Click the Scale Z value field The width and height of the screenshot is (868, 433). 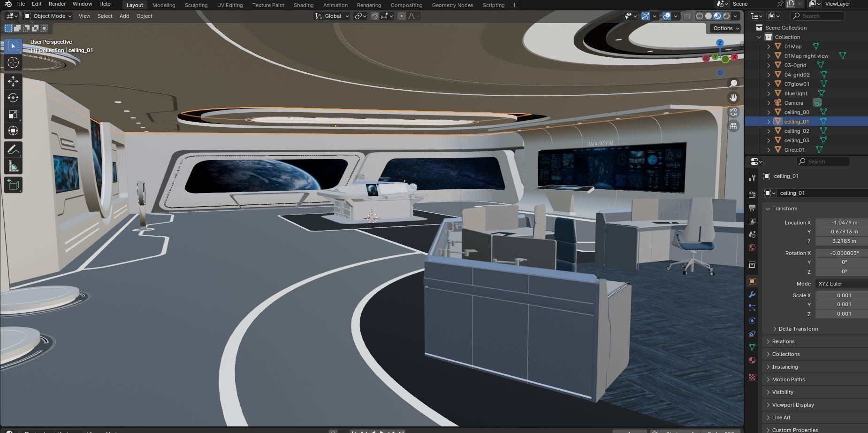pyautogui.click(x=842, y=314)
